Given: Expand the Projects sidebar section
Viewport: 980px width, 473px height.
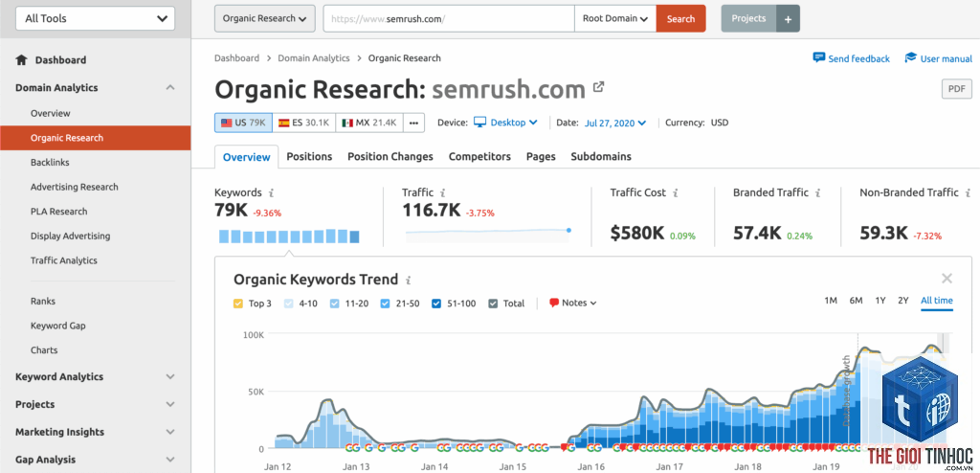Looking at the screenshot, I should [170, 404].
